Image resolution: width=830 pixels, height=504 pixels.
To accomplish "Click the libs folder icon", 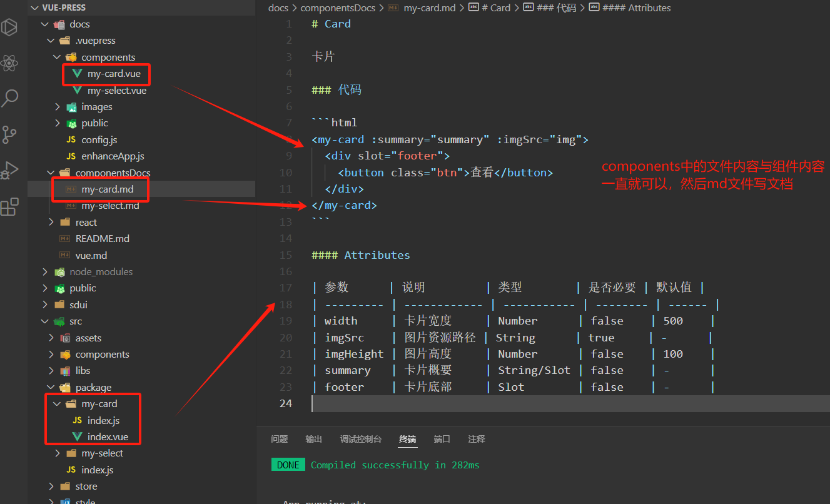I will [65, 371].
